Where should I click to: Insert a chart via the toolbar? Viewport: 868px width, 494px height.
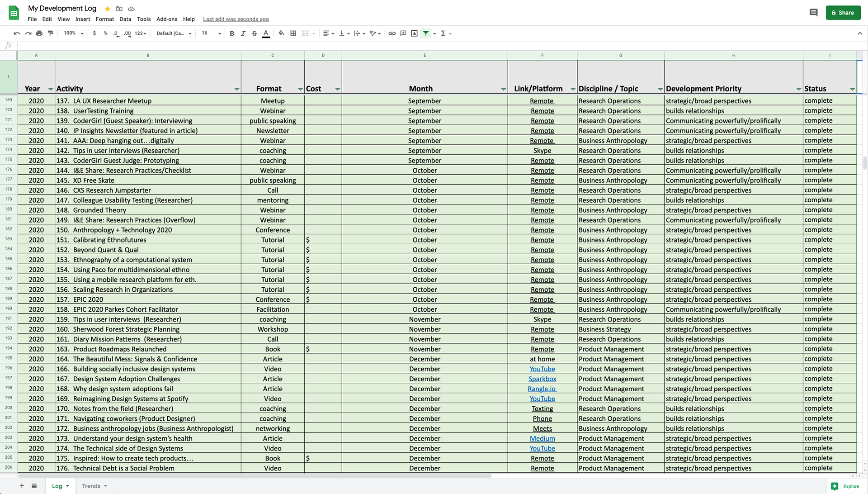pos(414,33)
